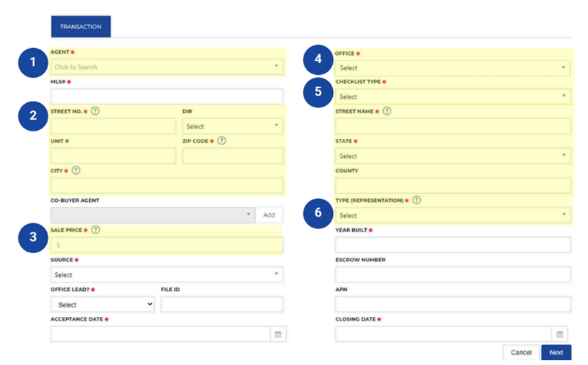
Task: Click the Street No. help icon
Action: [95, 111]
